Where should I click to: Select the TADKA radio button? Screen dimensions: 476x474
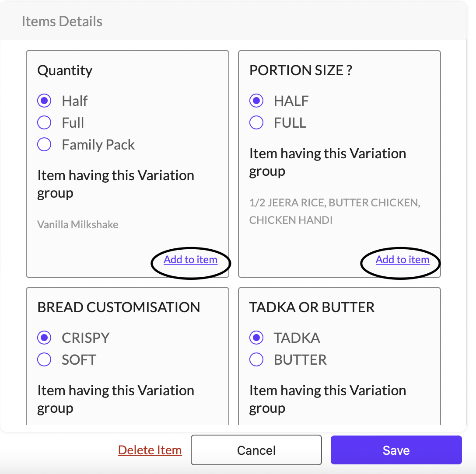tap(256, 338)
